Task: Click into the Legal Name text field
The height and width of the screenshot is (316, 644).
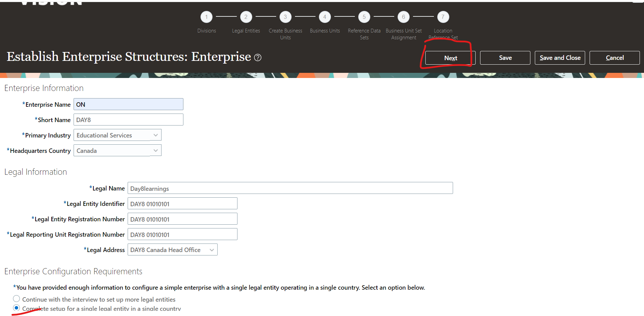Action: point(290,188)
